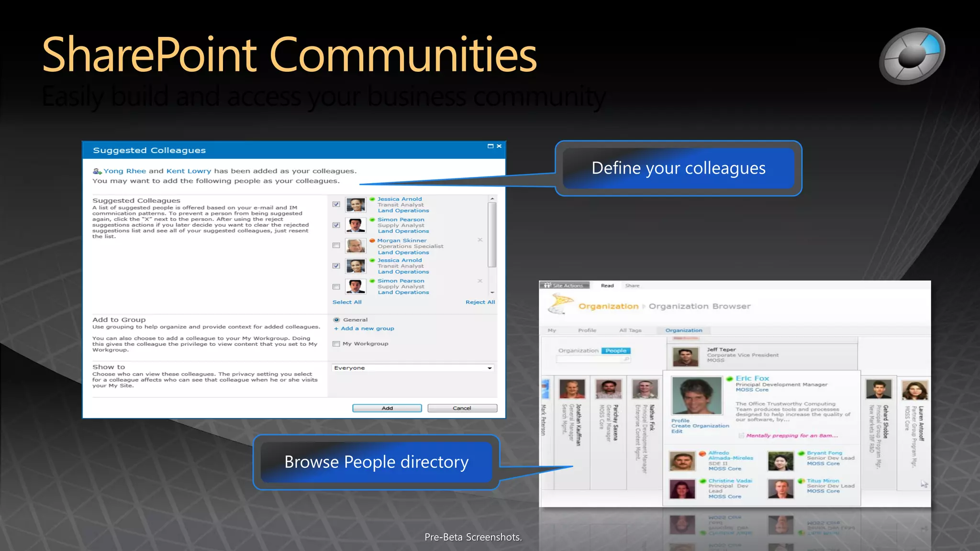Click the search magnifier icon in Organization Browser
This screenshot has height=551, width=980.
pos(626,359)
